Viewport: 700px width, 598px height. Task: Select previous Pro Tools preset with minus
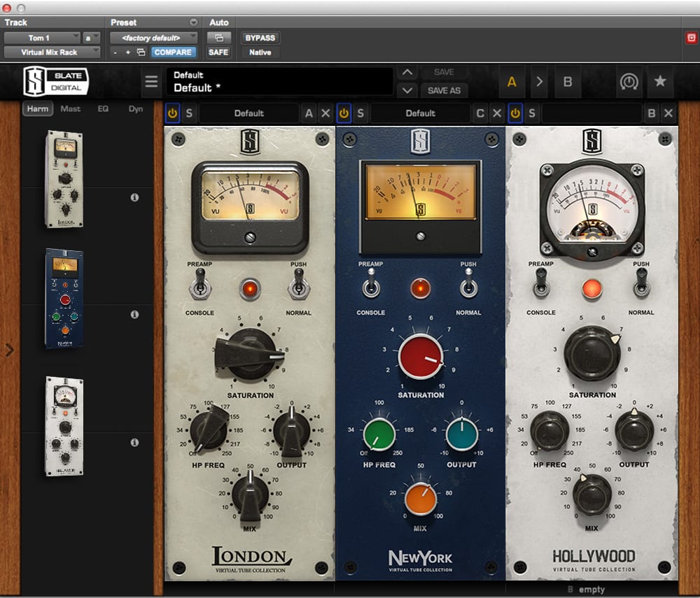click(x=115, y=52)
